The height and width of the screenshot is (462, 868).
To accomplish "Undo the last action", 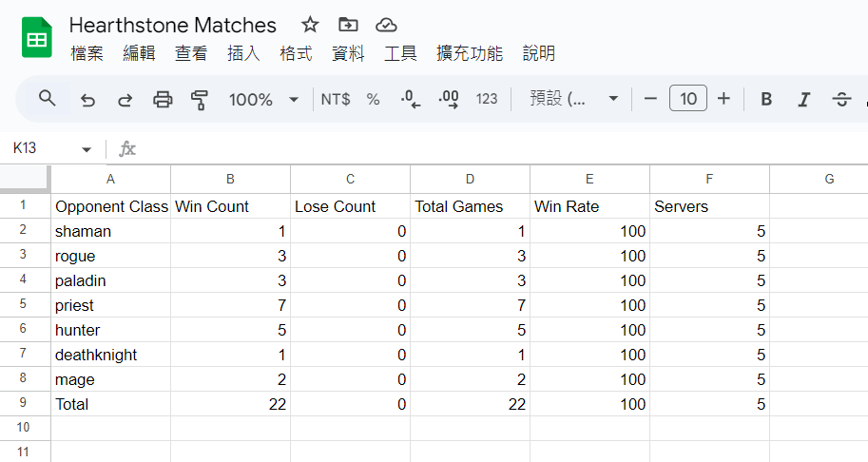I will (87, 100).
